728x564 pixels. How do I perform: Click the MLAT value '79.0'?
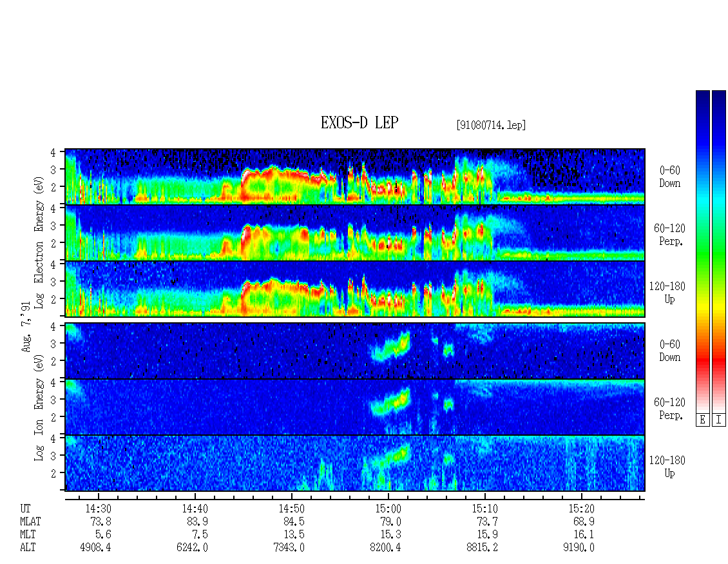[391, 521]
